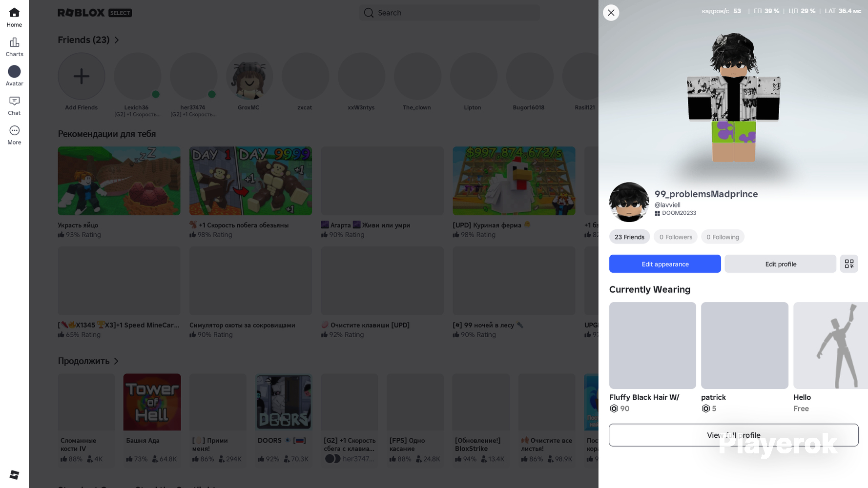Click the Roblox Studio icon at sidebar bottom
868x488 pixels.
[x=14, y=474]
